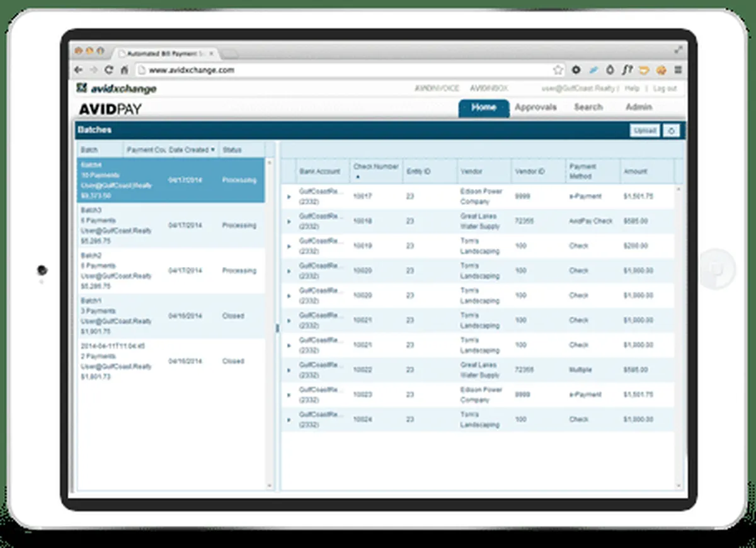
Task: Click the Home tab
Action: point(483,108)
